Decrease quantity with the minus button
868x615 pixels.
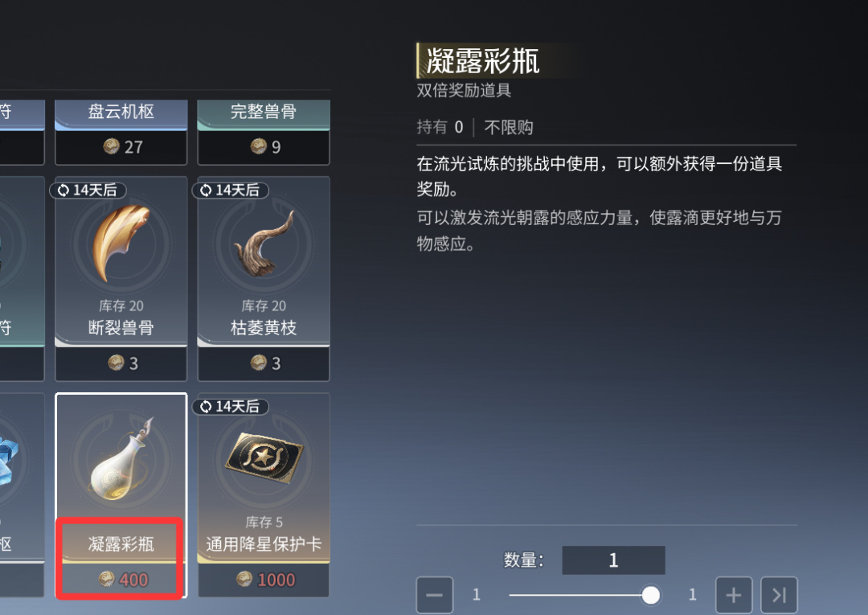point(435,595)
